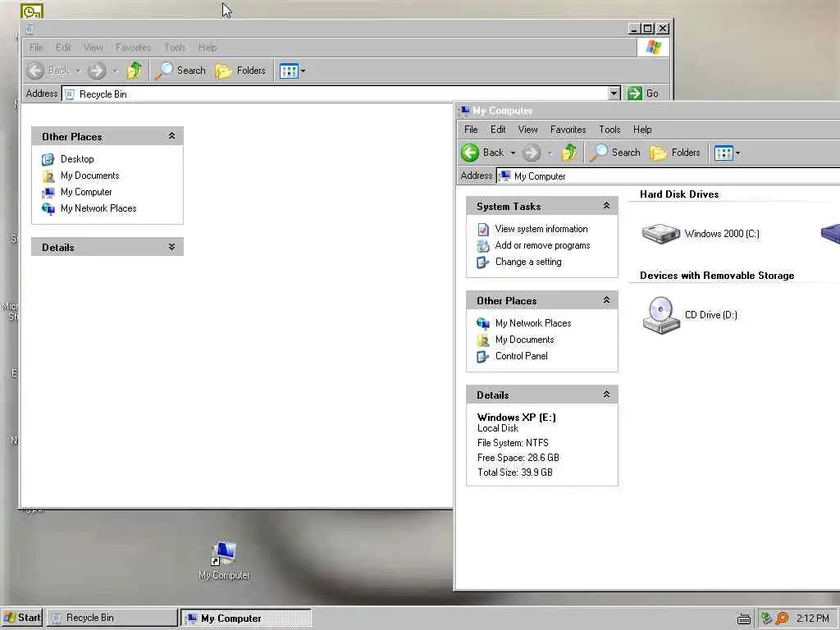Click Views icon in Recycle Bin toolbar
840x630 pixels.
pyautogui.click(x=289, y=71)
